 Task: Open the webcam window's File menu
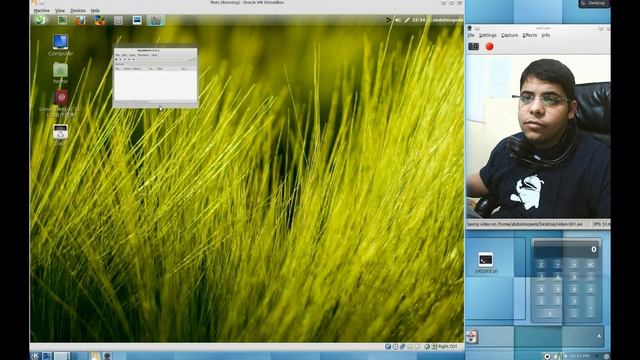point(471,36)
